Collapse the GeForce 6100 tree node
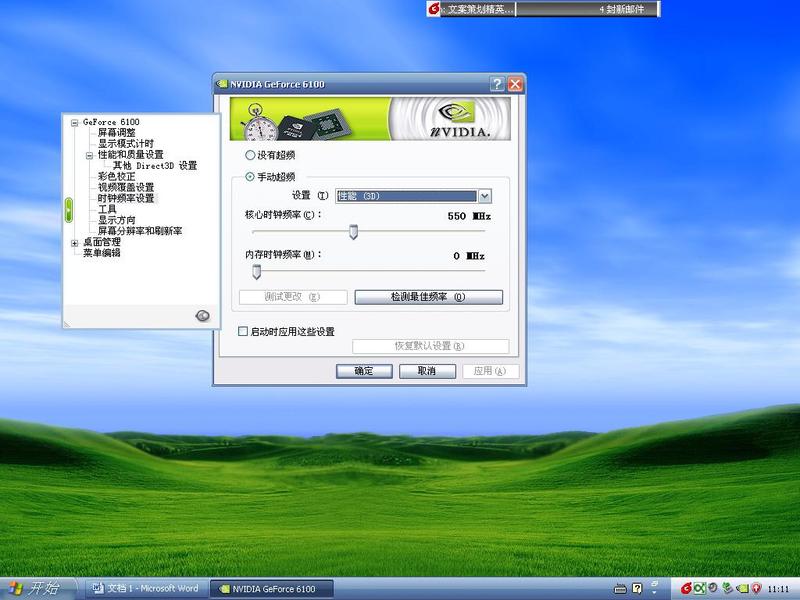This screenshot has width=800, height=600. click(74, 122)
